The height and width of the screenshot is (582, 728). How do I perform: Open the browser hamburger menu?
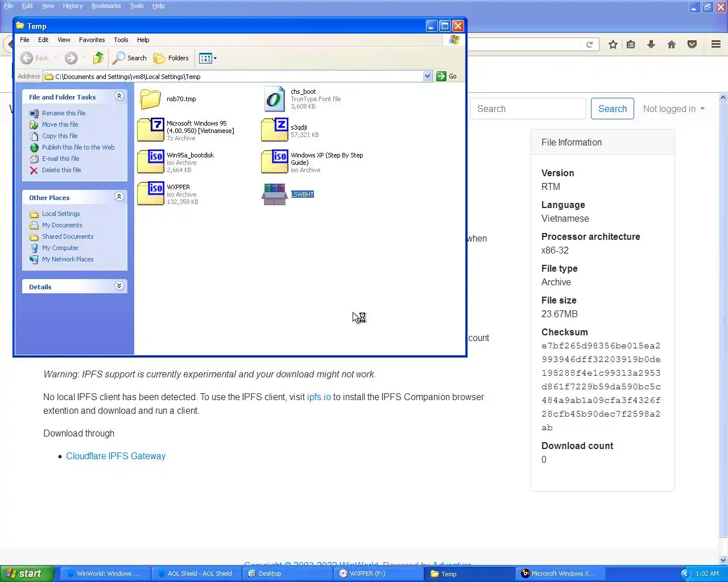[x=716, y=44]
